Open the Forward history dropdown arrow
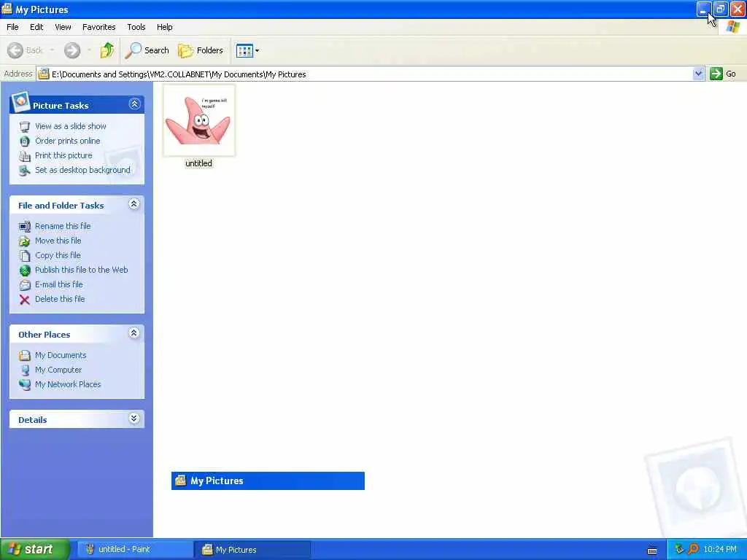The image size is (747, 560). click(x=90, y=50)
